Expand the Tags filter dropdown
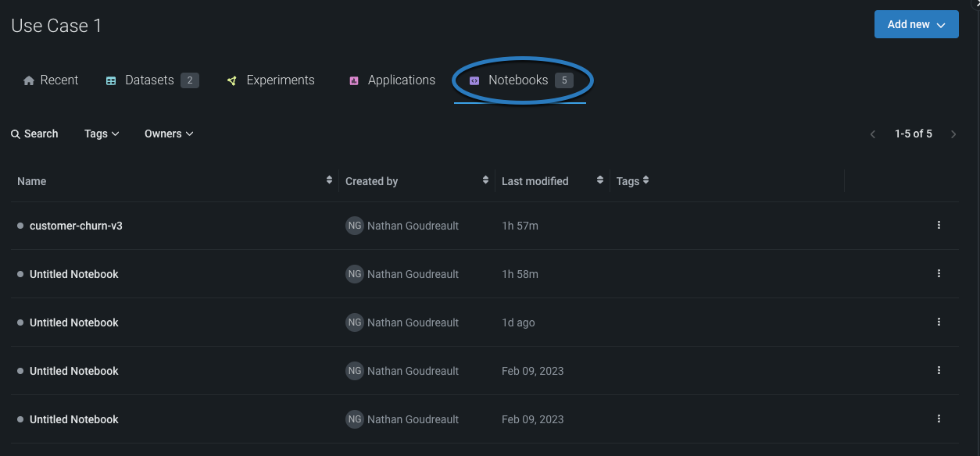This screenshot has width=980, height=456. point(102,134)
